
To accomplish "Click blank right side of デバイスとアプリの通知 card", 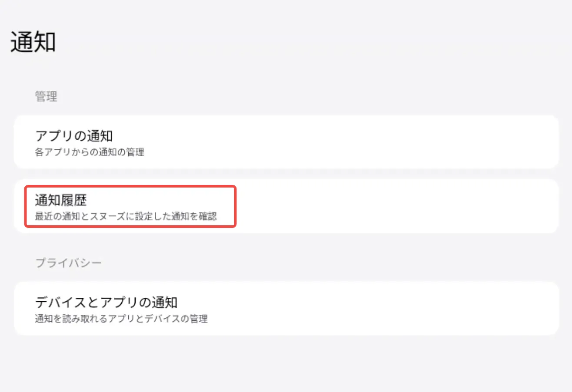I will click(435, 309).
